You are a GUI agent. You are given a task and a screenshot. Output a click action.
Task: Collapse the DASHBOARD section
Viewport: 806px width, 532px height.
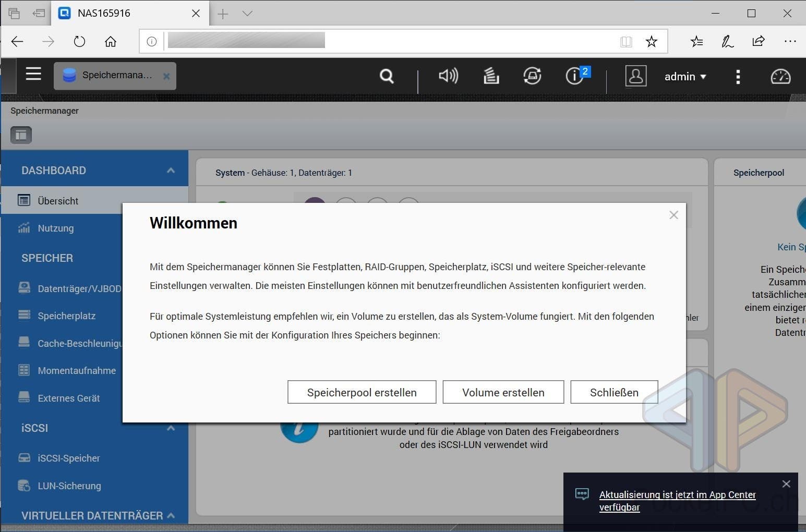point(171,171)
